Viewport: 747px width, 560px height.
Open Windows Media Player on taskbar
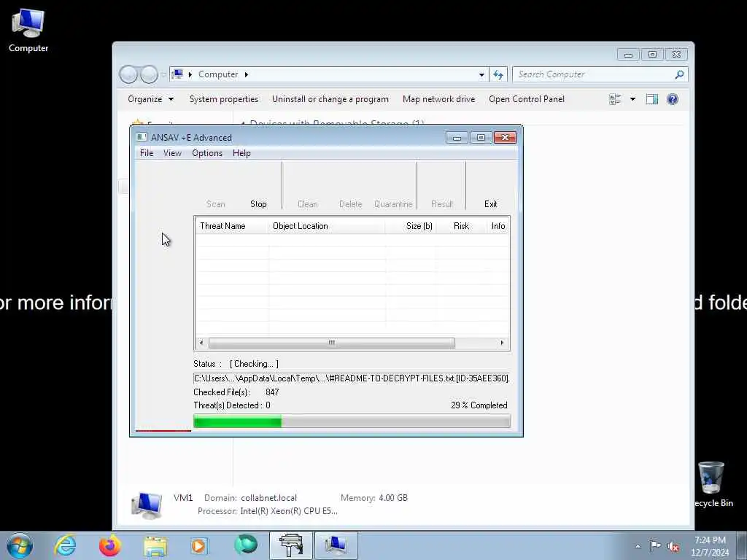[x=199, y=545]
